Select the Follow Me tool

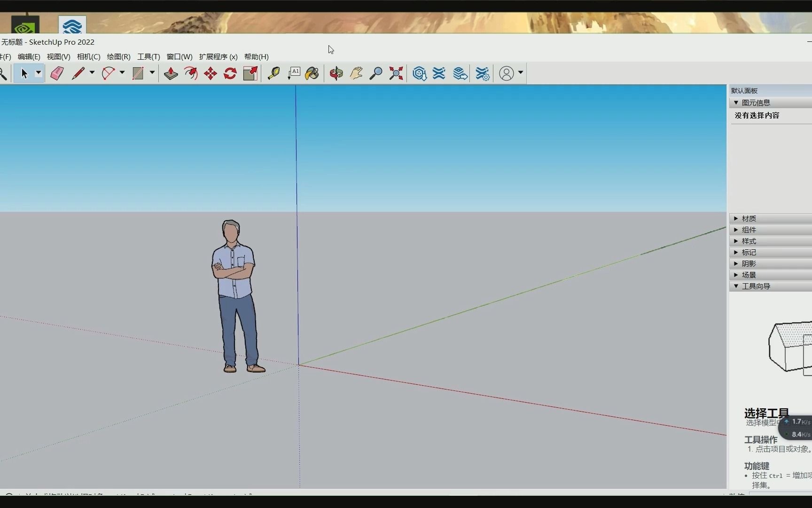coord(190,73)
